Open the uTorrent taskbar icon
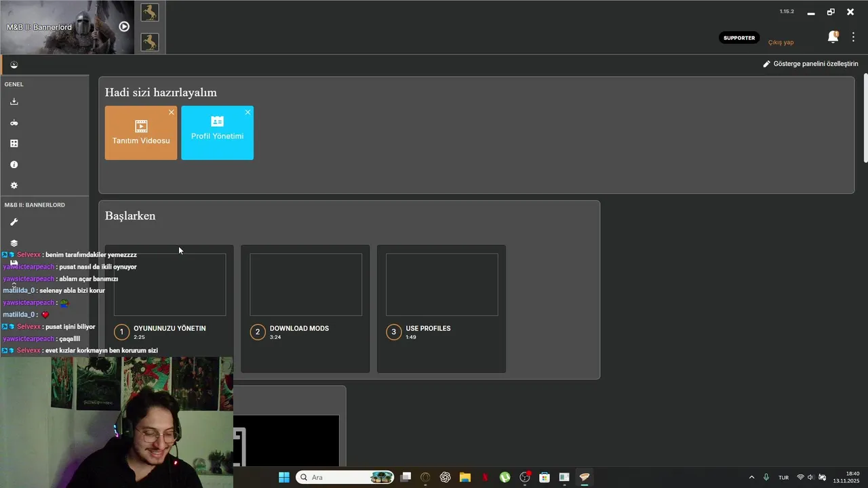The height and width of the screenshot is (488, 868). [x=505, y=477]
